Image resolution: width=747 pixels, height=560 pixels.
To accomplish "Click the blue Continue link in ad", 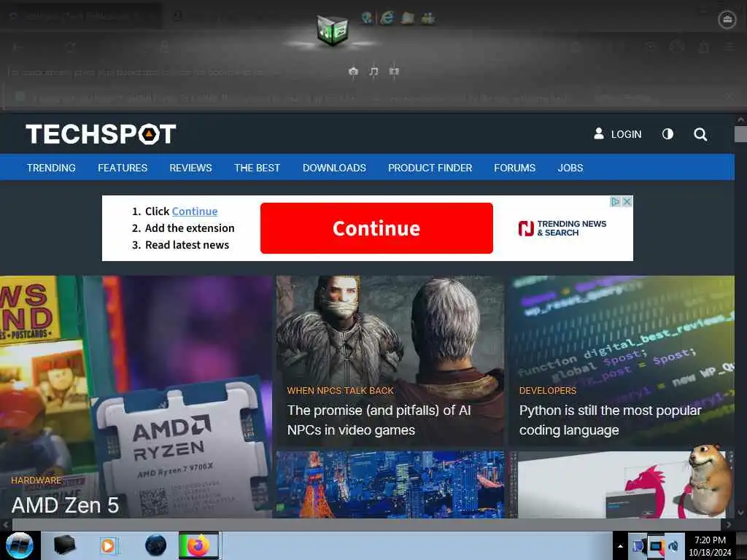I will coord(195,211).
